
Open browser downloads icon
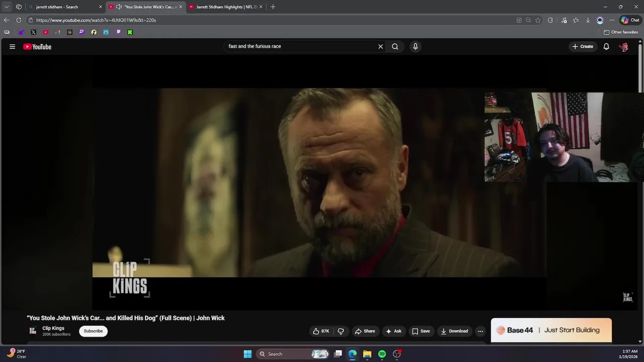tap(588, 20)
